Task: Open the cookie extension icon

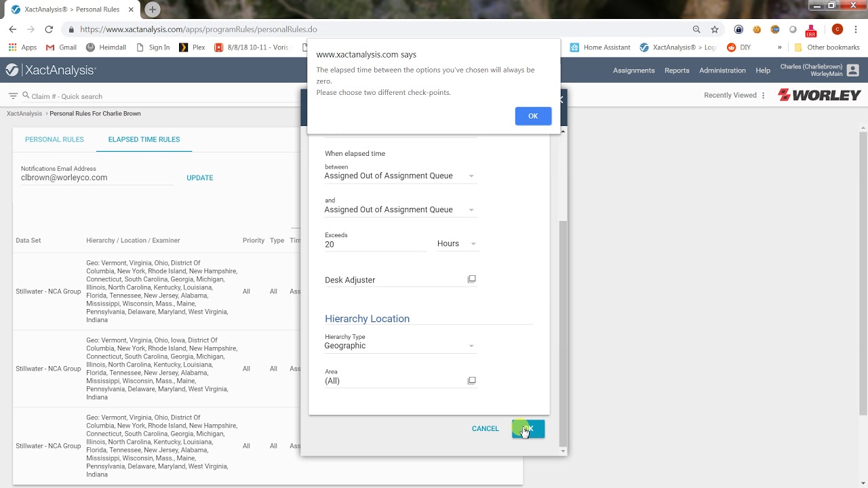Action: point(757,29)
